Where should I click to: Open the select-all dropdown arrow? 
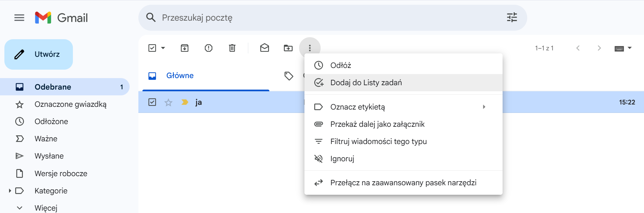coord(163,48)
